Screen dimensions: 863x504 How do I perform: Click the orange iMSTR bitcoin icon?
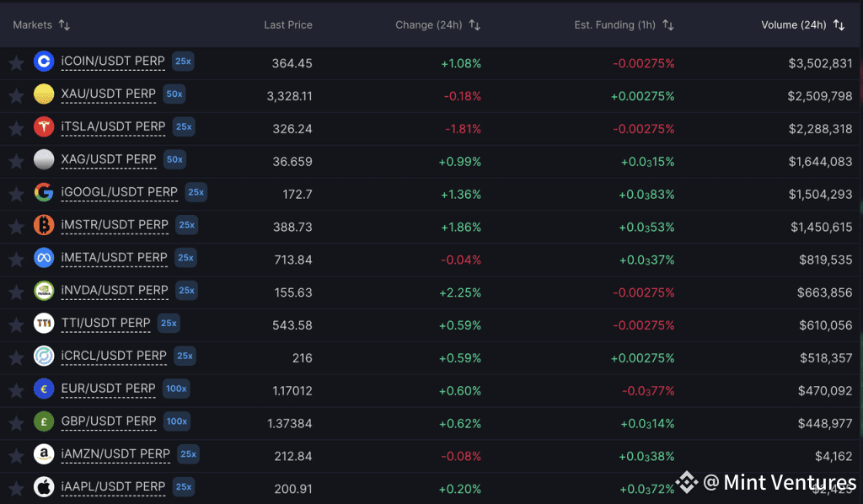44,225
